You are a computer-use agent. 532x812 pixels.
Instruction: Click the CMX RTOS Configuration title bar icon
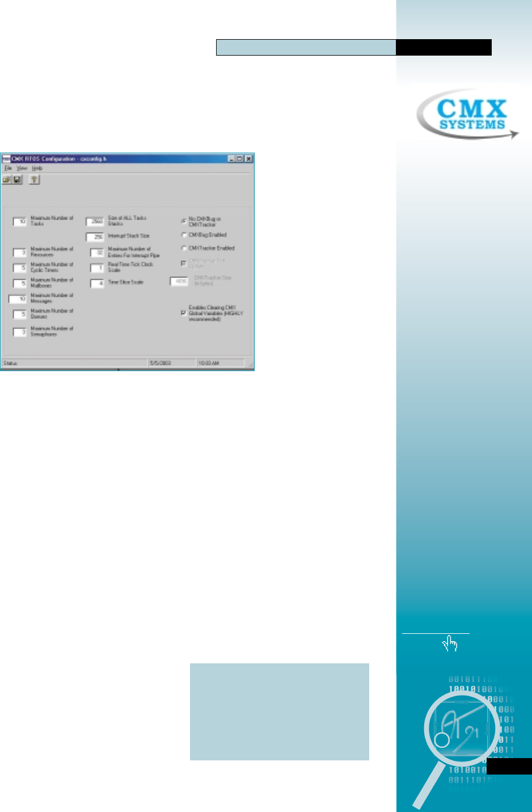(x=6, y=159)
